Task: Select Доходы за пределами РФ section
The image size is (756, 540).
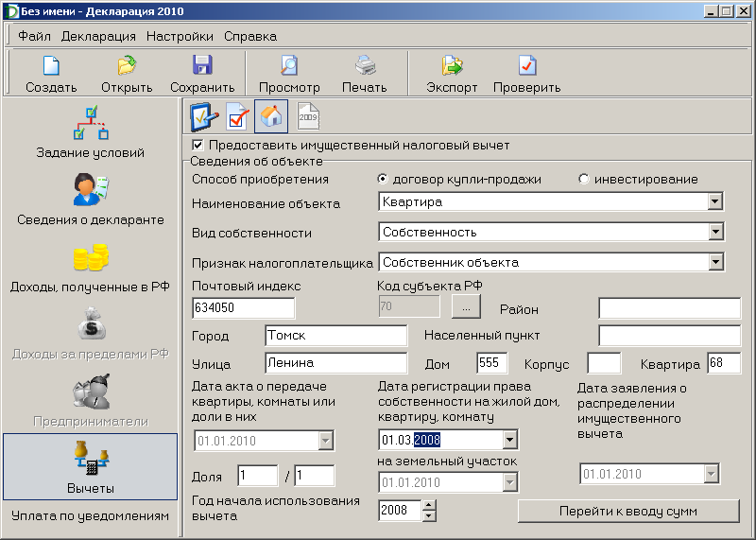Action: [91, 334]
